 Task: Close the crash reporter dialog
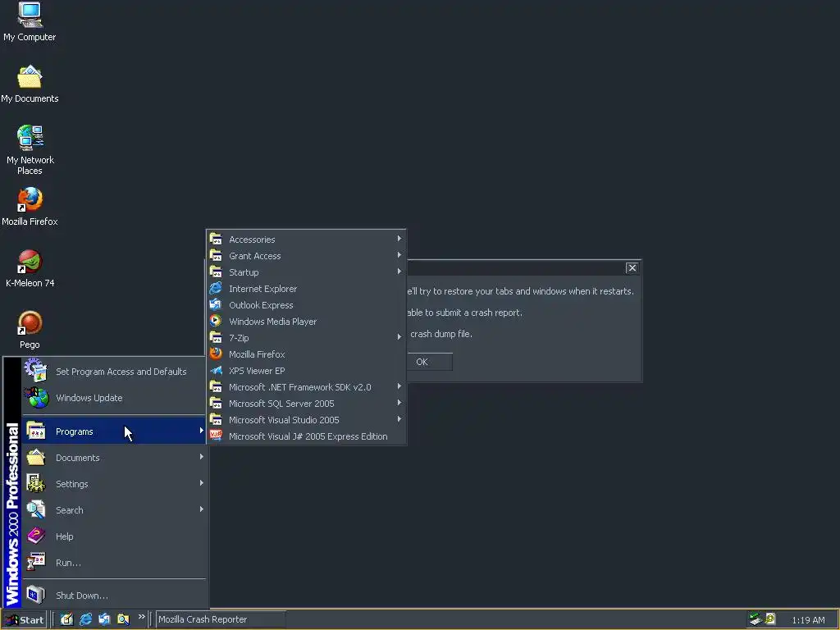(632, 267)
